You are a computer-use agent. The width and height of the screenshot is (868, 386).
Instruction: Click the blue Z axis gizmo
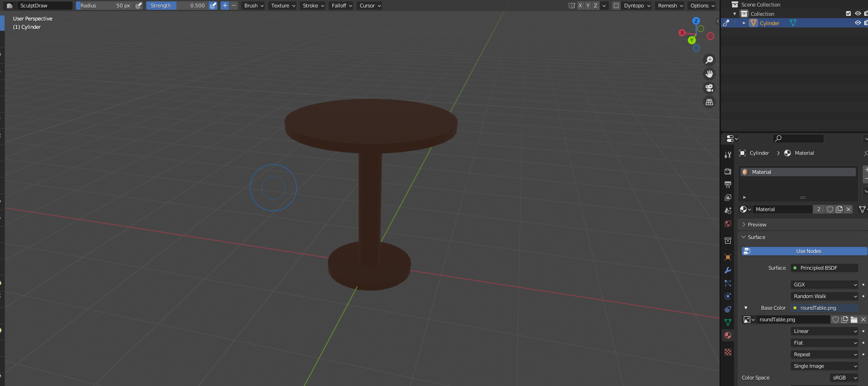tap(696, 21)
